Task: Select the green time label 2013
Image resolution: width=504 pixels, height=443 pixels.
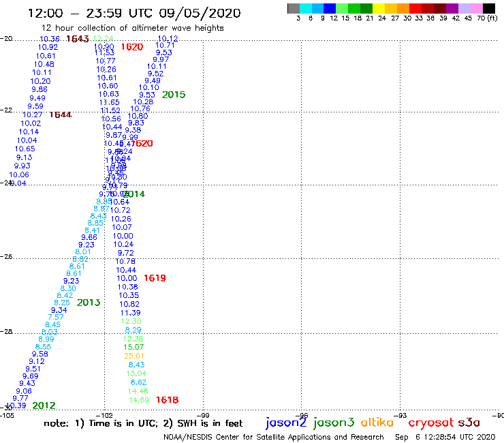Action: coord(89,303)
